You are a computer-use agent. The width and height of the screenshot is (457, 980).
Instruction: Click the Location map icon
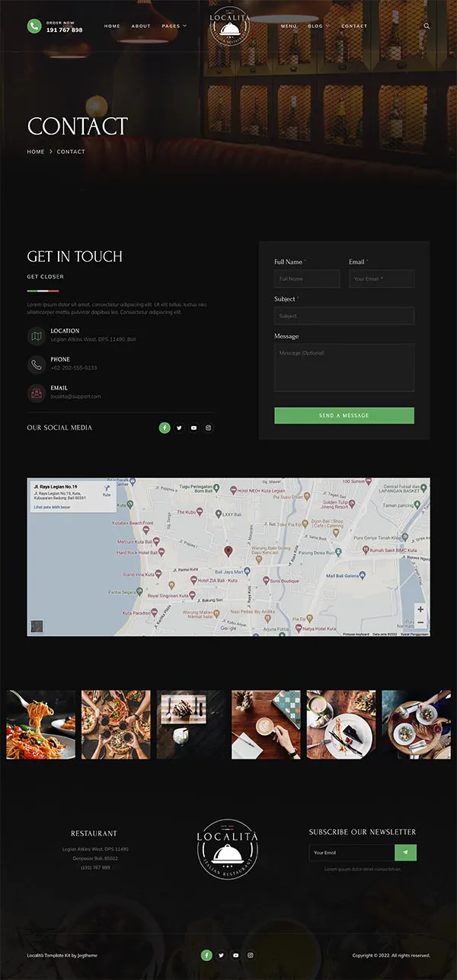[37, 336]
